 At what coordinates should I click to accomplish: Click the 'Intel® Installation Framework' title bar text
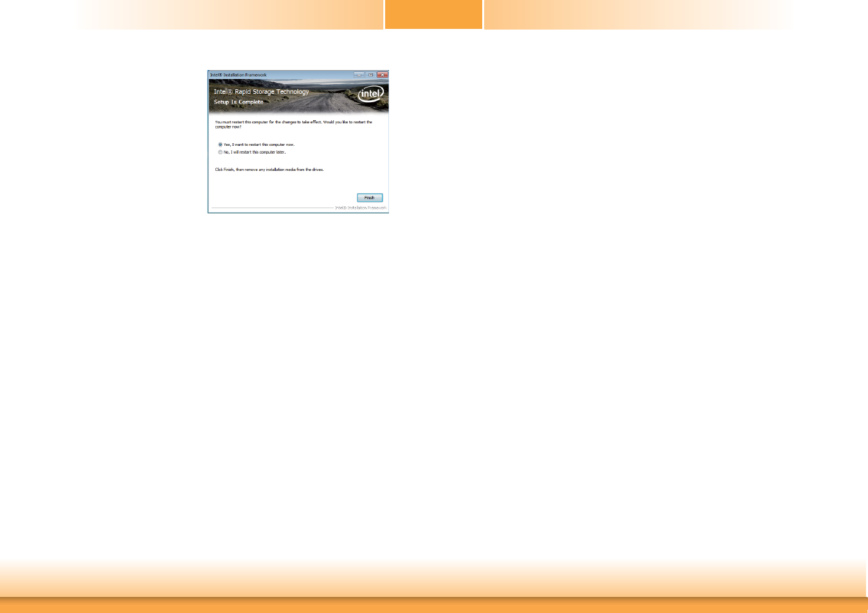point(239,75)
